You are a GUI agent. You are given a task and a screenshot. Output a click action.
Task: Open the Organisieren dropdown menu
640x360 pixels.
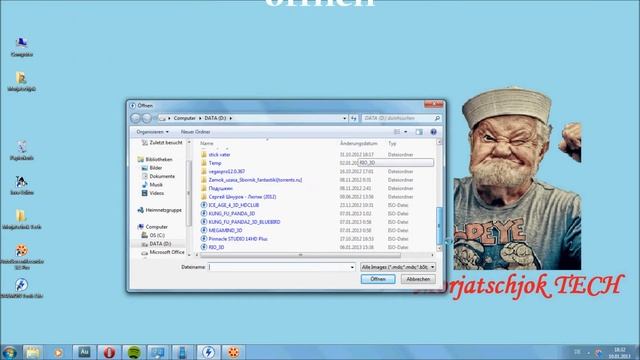click(152, 132)
